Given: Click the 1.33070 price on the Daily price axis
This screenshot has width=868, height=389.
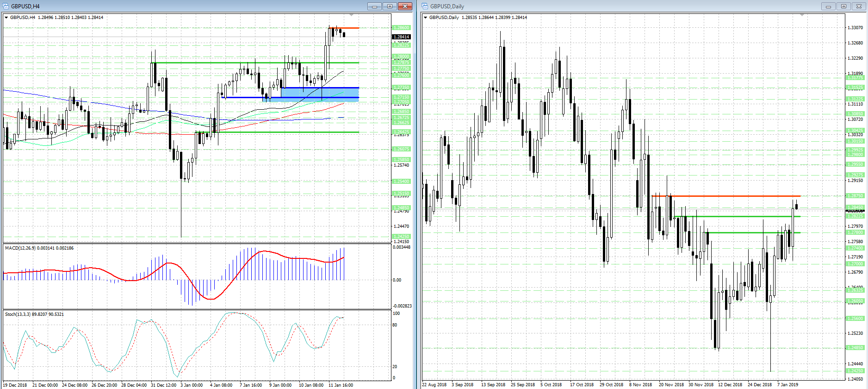Looking at the screenshot, I should [855, 28].
